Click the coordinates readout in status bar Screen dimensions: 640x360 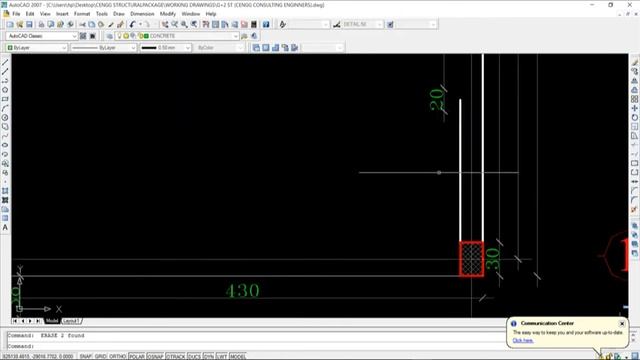pyautogui.click(x=38, y=356)
